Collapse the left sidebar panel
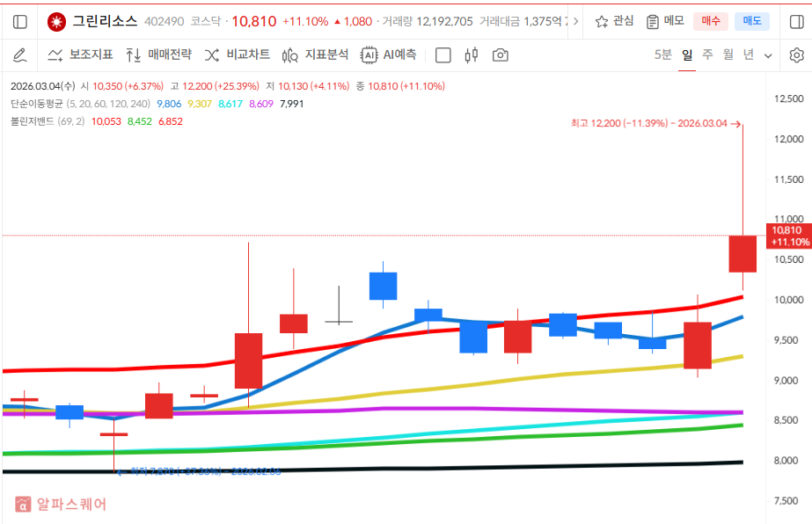This screenshot has height=524, width=812. coord(19,21)
